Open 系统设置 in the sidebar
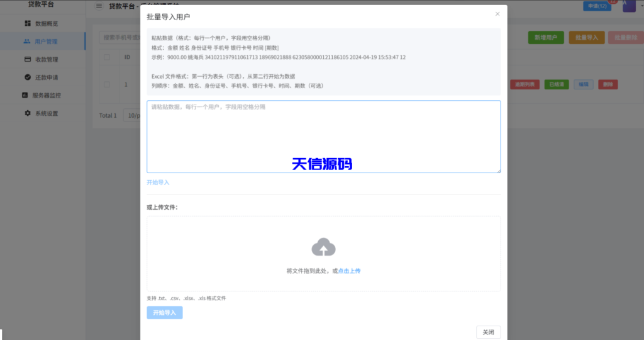Image resolution: width=644 pixels, height=340 pixels. coord(43,113)
